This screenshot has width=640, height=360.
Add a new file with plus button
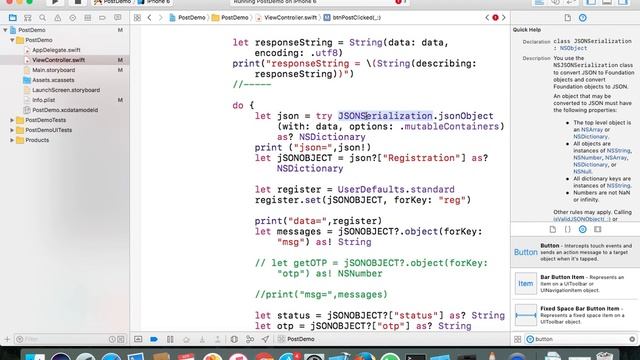(x=7, y=339)
